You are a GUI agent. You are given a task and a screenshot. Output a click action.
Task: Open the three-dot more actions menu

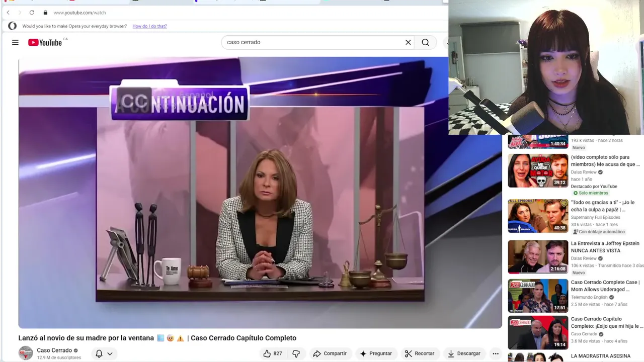pyautogui.click(x=496, y=353)
